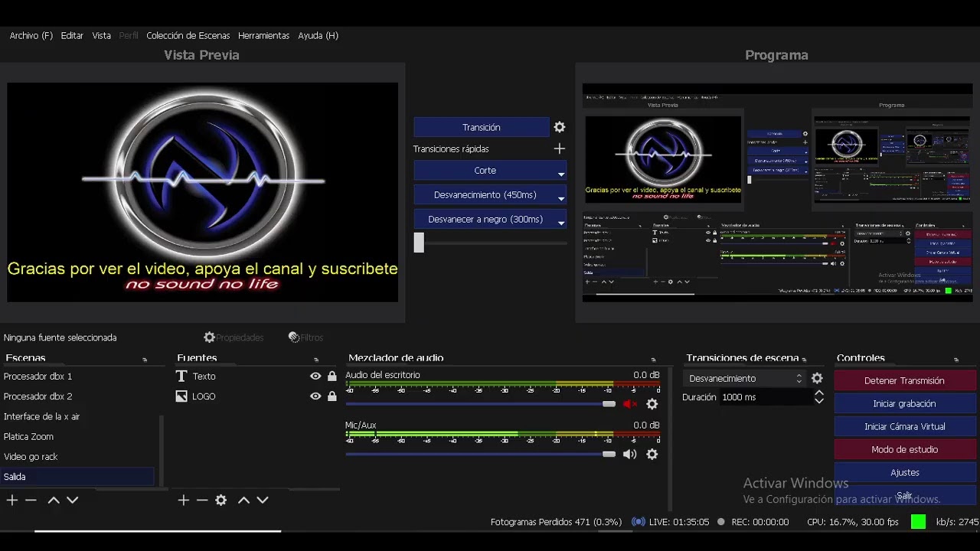Click the transition T-bar slider handle
980x551 pixels.
(419, 243)
